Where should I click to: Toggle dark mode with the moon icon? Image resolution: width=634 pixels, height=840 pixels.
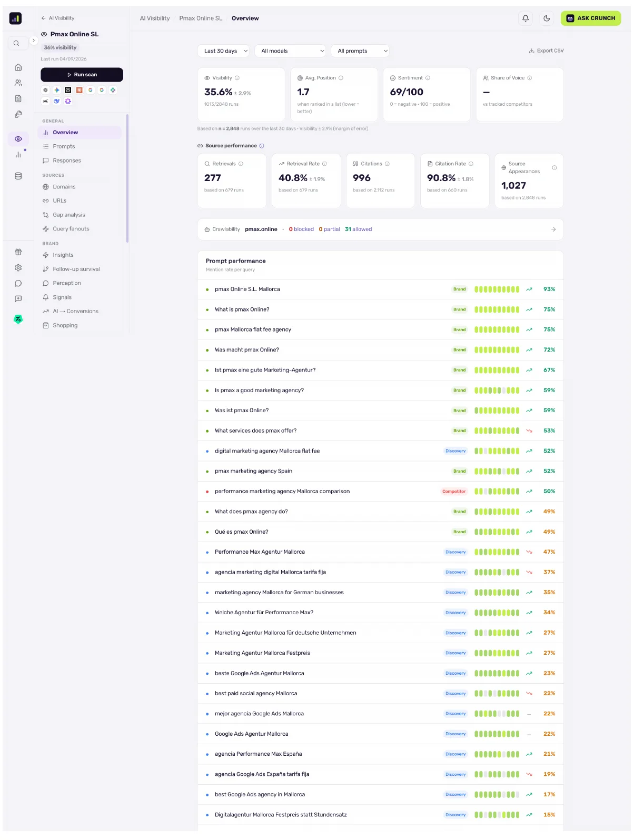click(x=547, y=18)
